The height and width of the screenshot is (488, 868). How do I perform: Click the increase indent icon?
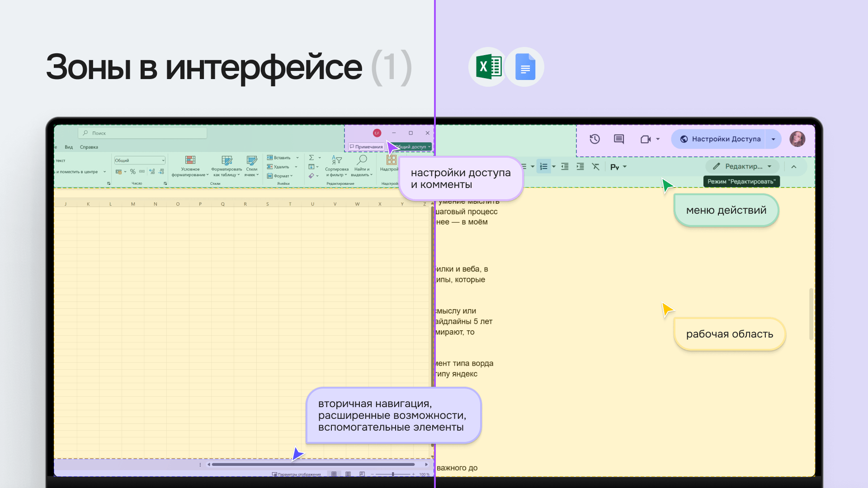coord(580,167)
